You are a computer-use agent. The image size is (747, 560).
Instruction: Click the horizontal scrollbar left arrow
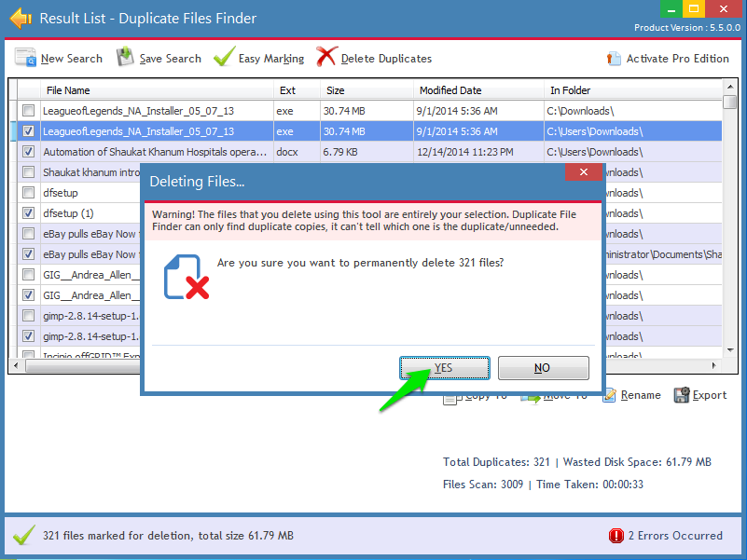[16, 365]
